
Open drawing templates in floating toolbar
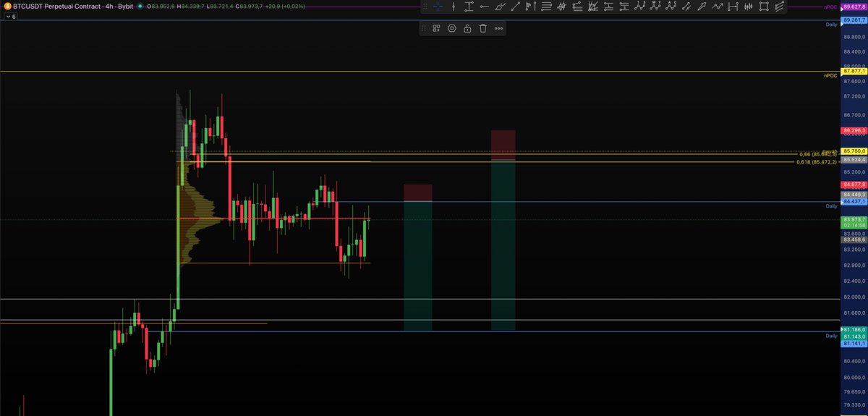[x=436, y=28]
